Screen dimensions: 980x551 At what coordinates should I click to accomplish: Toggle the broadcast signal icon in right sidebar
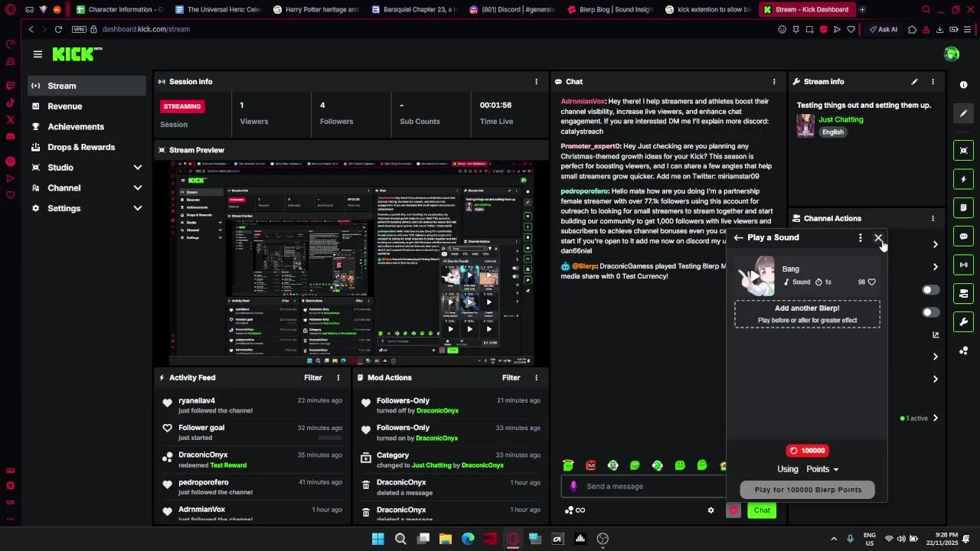pos(964,265)
